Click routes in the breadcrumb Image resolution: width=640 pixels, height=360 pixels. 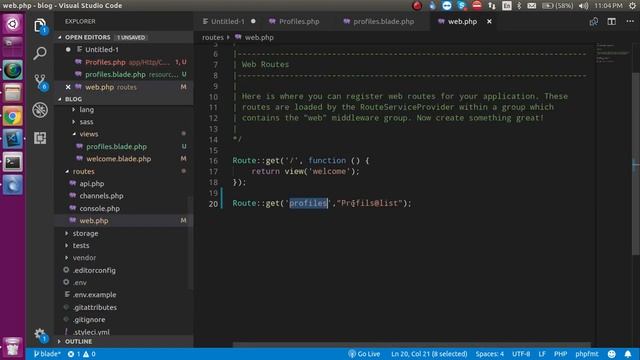(213, 38)
